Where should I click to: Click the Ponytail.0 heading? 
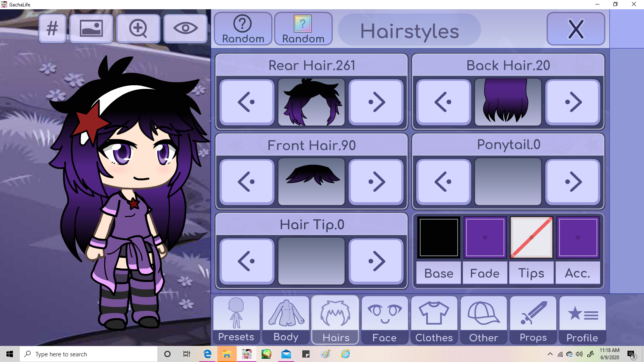(508, 144)
